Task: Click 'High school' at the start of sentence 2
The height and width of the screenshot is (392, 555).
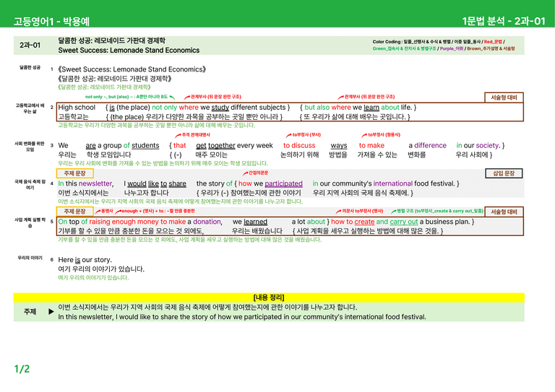Action: [77, 108]
